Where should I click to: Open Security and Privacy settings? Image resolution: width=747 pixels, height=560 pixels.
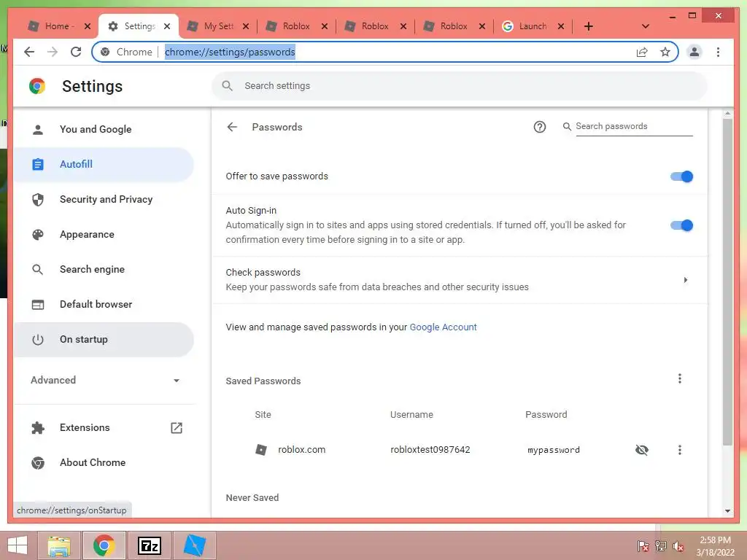104,199
